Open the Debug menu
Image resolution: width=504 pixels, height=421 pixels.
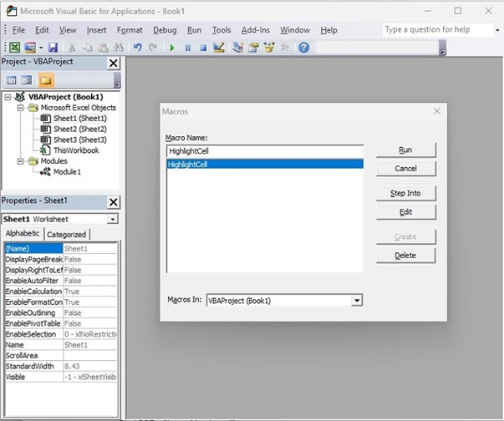click(165, 30)
